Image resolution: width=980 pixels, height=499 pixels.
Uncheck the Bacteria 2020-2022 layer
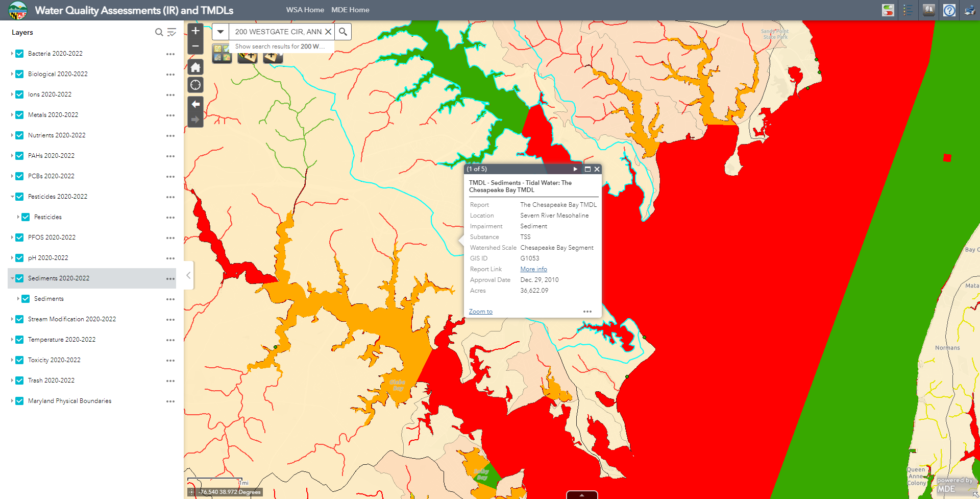click(19, 54)
